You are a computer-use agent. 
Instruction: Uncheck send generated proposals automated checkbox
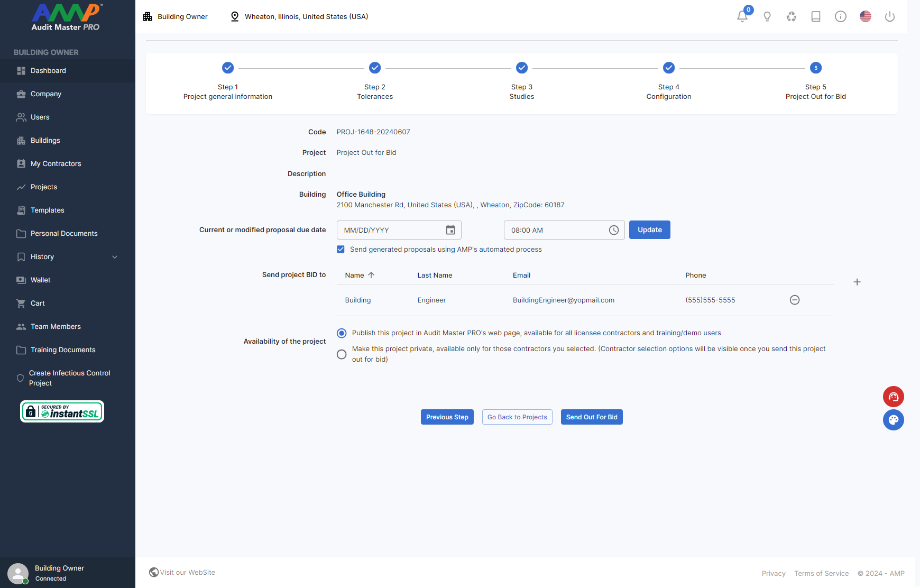tap(341, 249)
